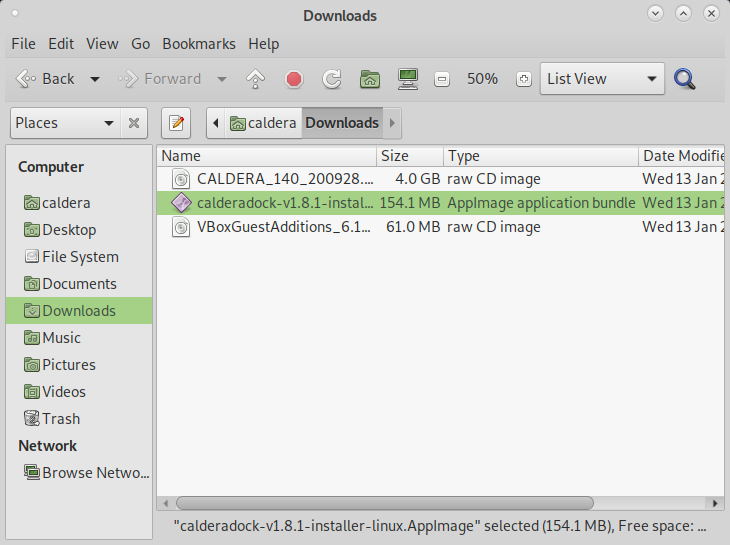
Task: Click the red Stop loading icon
Action: point(294,79)
